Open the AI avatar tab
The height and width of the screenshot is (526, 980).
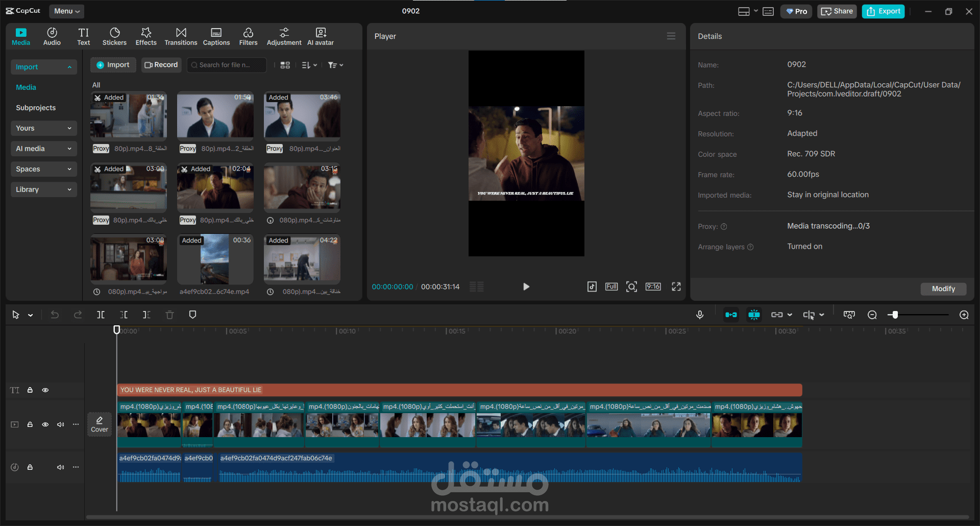tap(321, 37)
